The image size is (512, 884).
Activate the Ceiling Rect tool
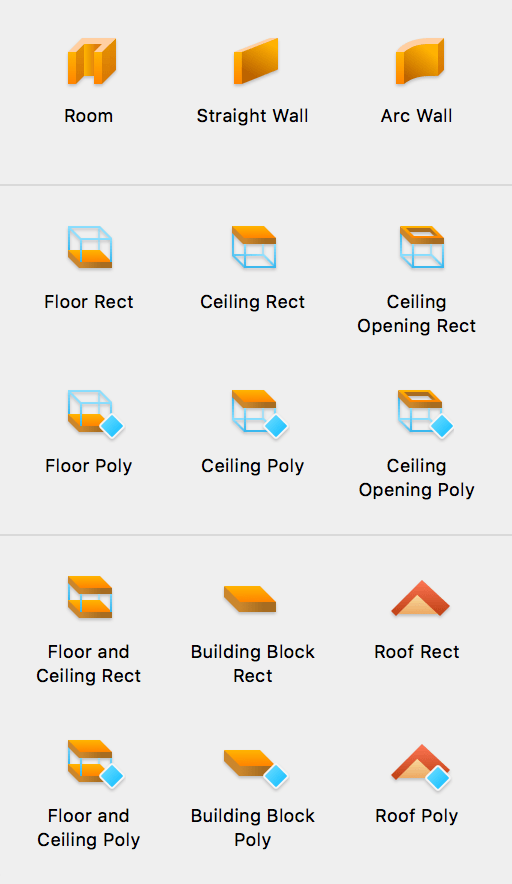[x=254, y=247]
